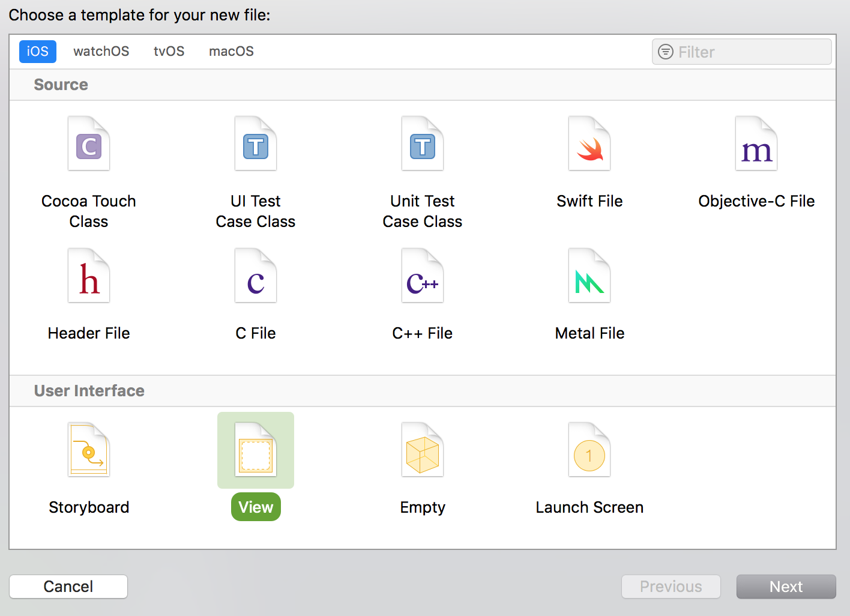
Task: Choose the Objective-C File template icon
Action: click(756, 144)
